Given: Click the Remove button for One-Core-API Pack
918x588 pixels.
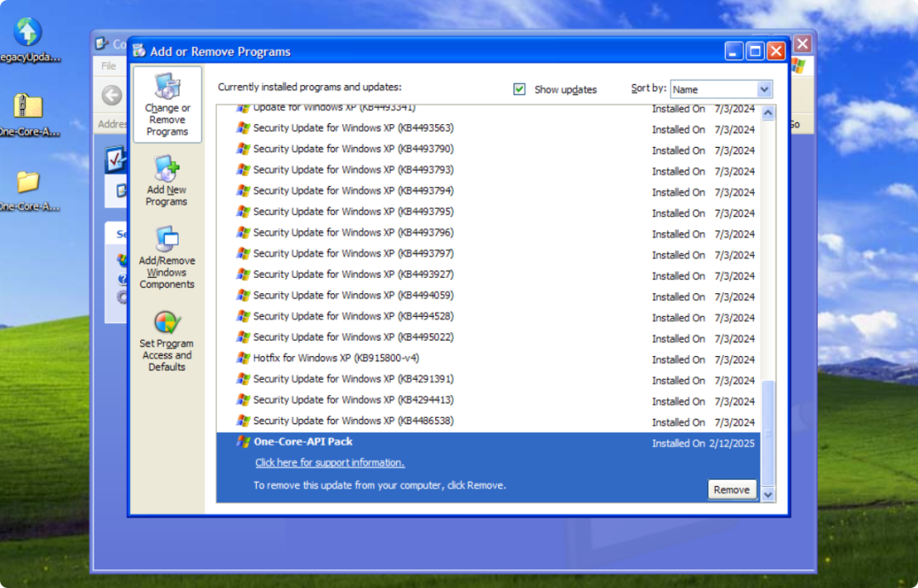Looking at the screenshot, I should 731,489.
